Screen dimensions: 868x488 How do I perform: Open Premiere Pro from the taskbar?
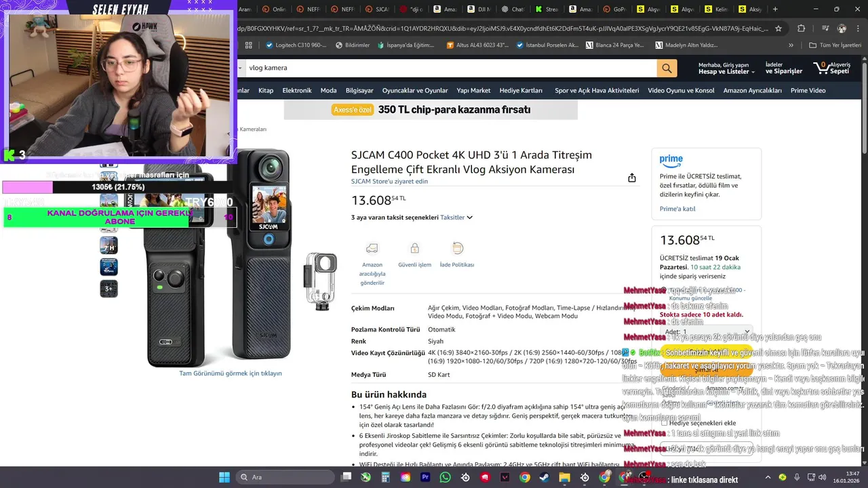pyautogui.click(x=425, y=477)
